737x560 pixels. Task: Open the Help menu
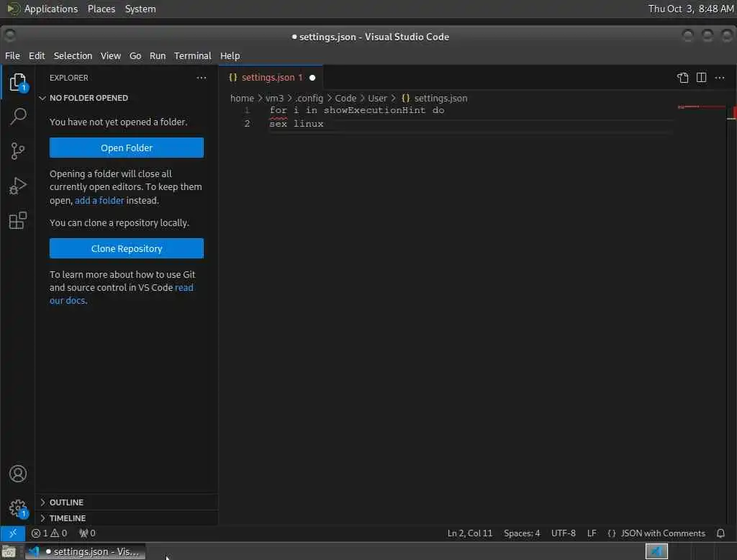(x=230, y=55)
